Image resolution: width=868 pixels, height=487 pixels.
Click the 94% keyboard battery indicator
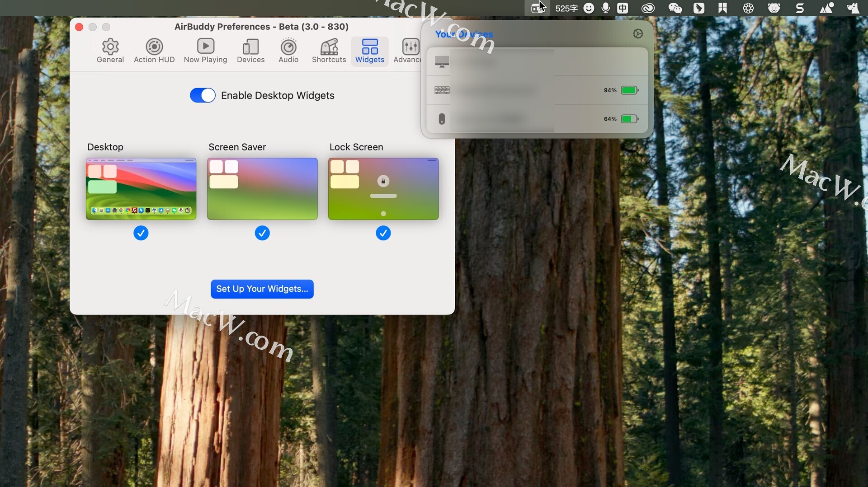(x=629, y=90)
